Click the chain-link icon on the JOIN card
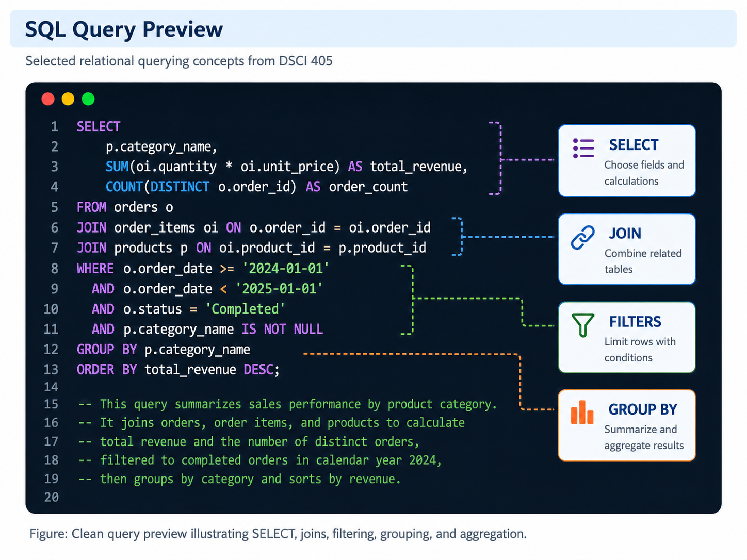This screenshot has width=747, height=560. (583, 237)
